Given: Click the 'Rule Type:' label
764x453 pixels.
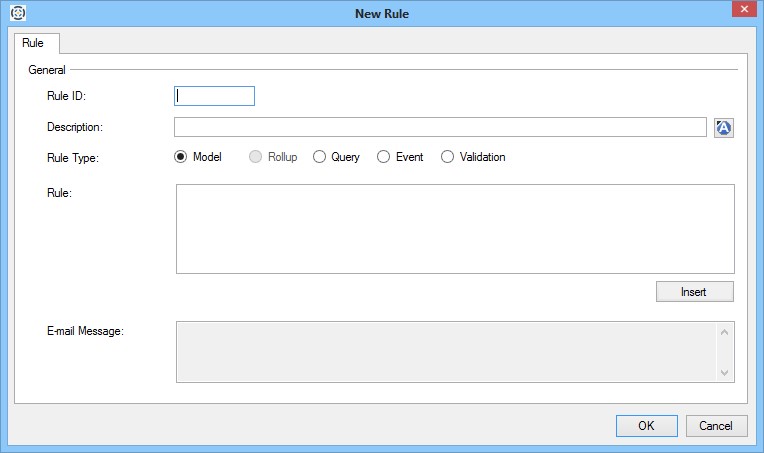Looking at the screenshot, I should (73, 157).
